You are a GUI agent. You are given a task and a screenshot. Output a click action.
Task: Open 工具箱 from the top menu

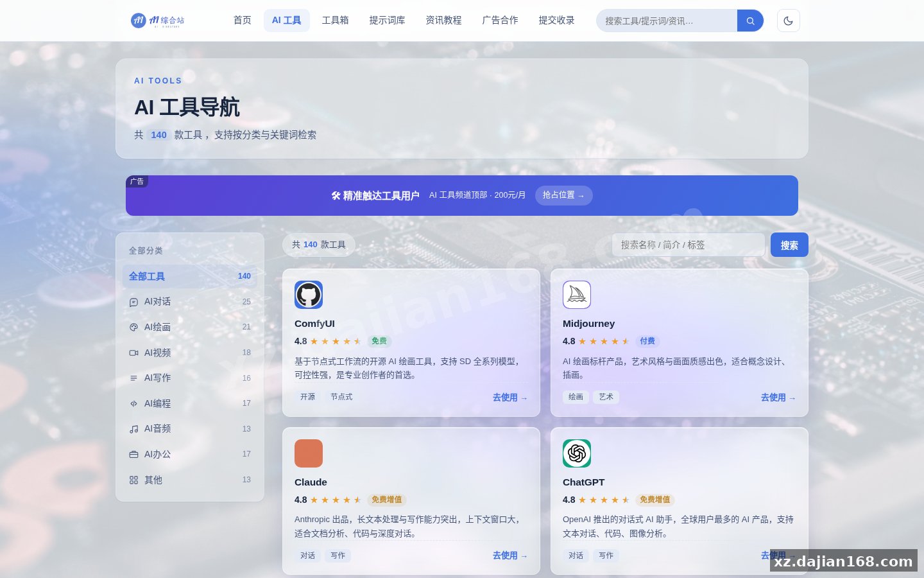coord(335,21)
